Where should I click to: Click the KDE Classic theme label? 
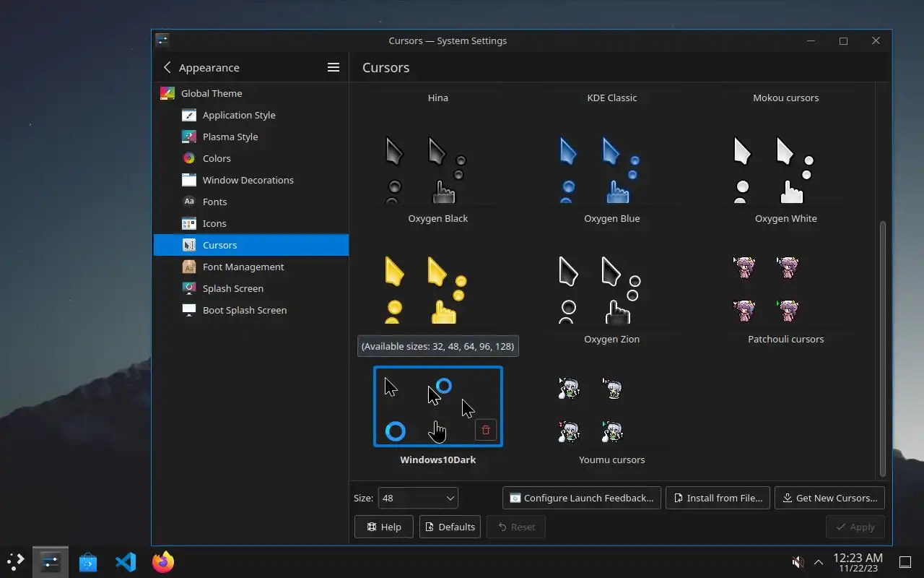coord(612,98)
